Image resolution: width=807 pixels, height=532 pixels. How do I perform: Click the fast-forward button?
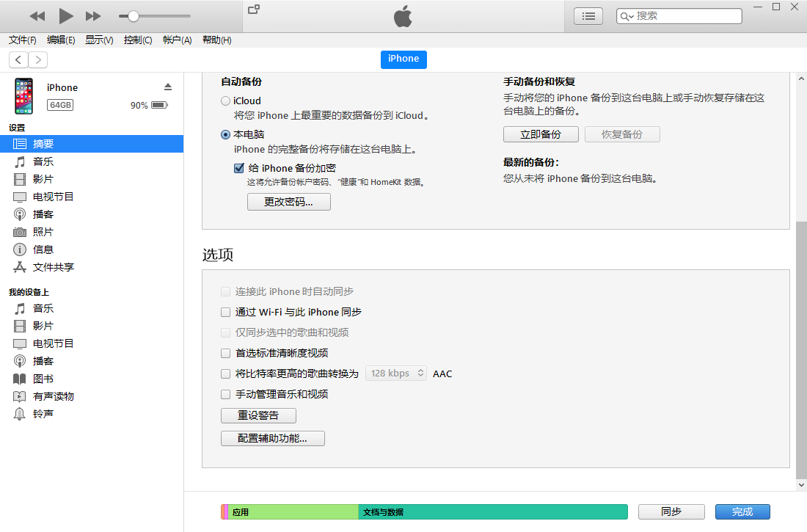[93, 16]
